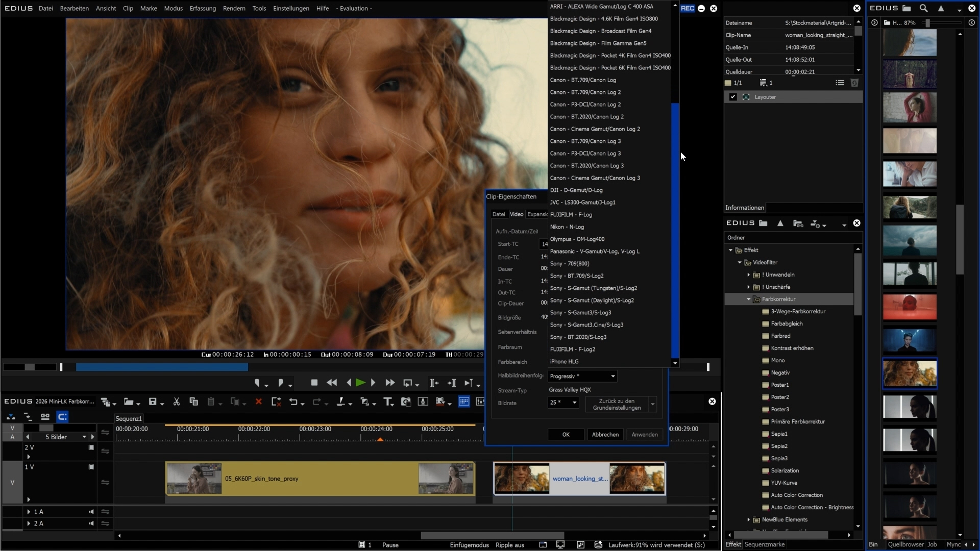980x551 pixels.
Task: Mute the 1 A audio track speaker
Action: tap(91, 512)
